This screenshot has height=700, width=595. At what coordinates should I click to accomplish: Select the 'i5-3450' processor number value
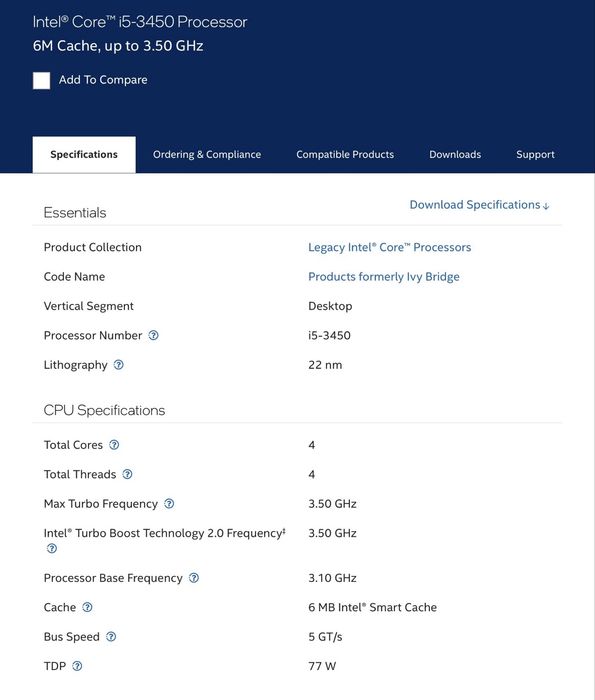[329, 335]
